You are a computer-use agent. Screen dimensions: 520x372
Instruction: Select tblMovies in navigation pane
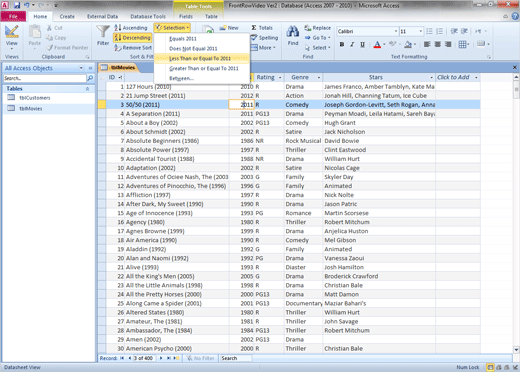click(31, 108)
